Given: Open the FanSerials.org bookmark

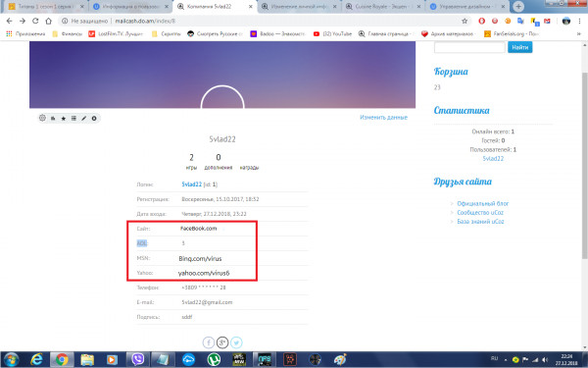Looking at the screenshot, I should click(512, 33).
